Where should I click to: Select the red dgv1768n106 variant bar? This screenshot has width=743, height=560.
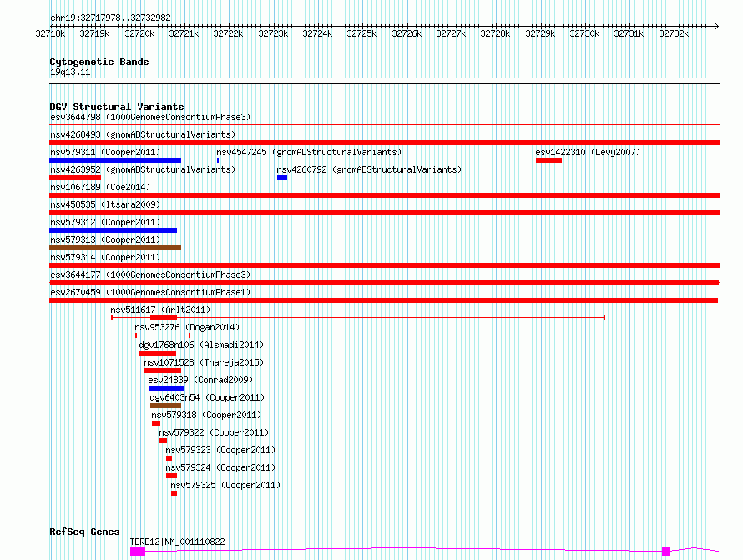click(158, 353)
